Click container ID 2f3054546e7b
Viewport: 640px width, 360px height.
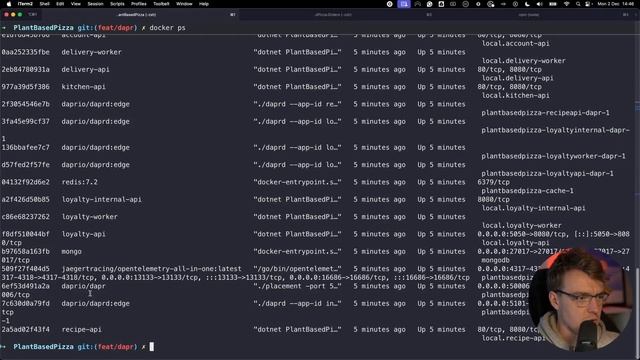tap(25, 104)
